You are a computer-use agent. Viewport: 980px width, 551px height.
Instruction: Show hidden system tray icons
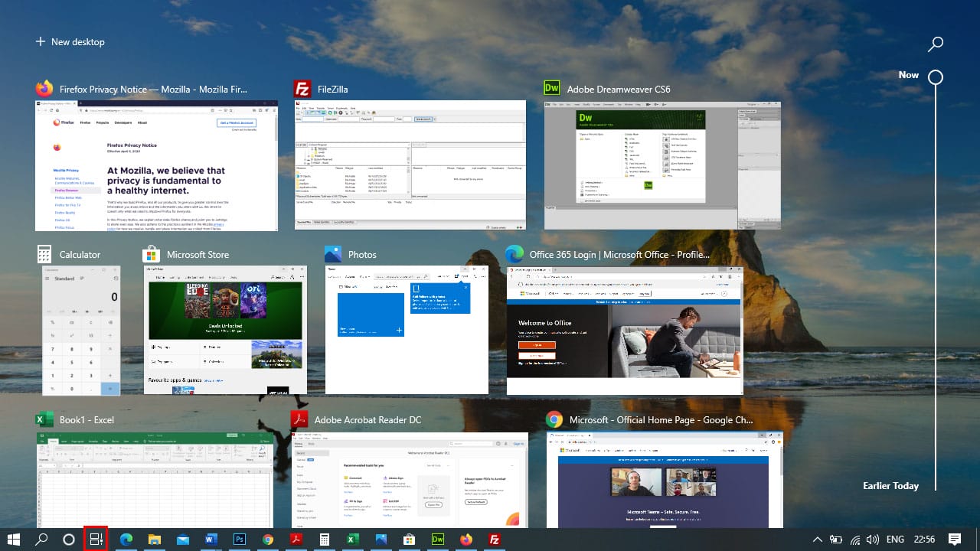click(x=818, y=540)
